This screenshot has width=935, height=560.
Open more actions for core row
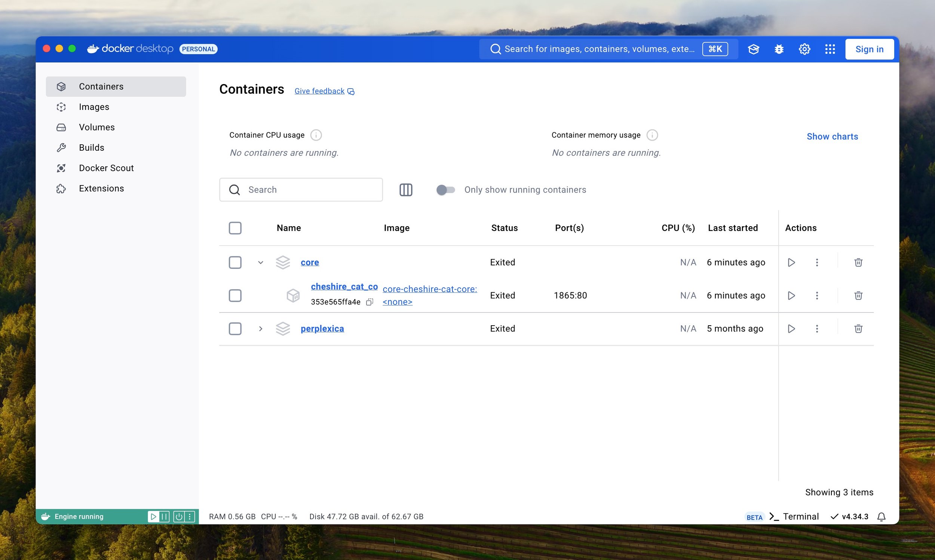[817, 262]
